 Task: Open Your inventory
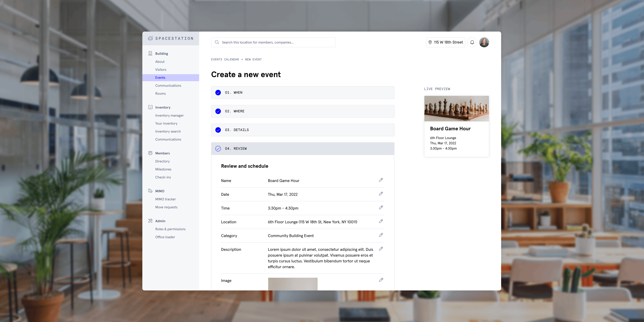tap(166, 123)
